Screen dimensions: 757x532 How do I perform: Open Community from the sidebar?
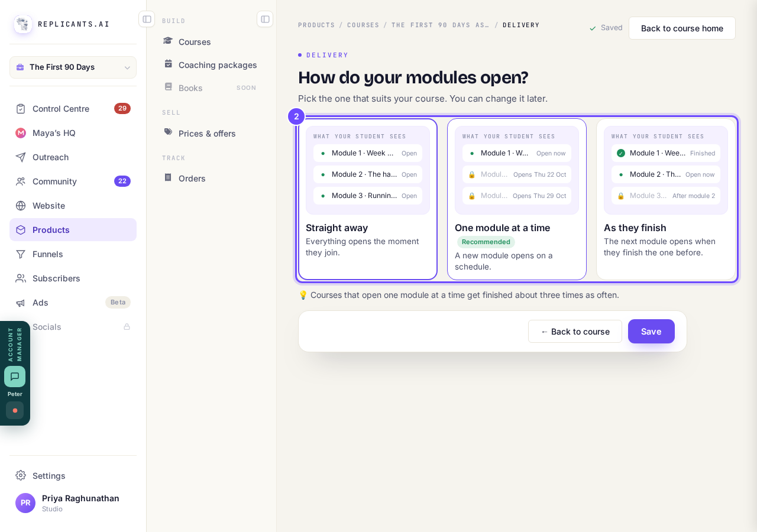click(x=73, y=181)
